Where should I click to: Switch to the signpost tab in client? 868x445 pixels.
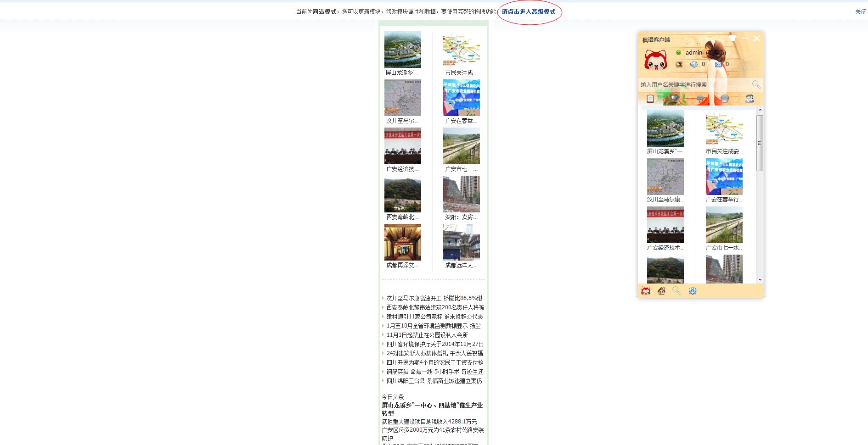click(x=699, y=98)
